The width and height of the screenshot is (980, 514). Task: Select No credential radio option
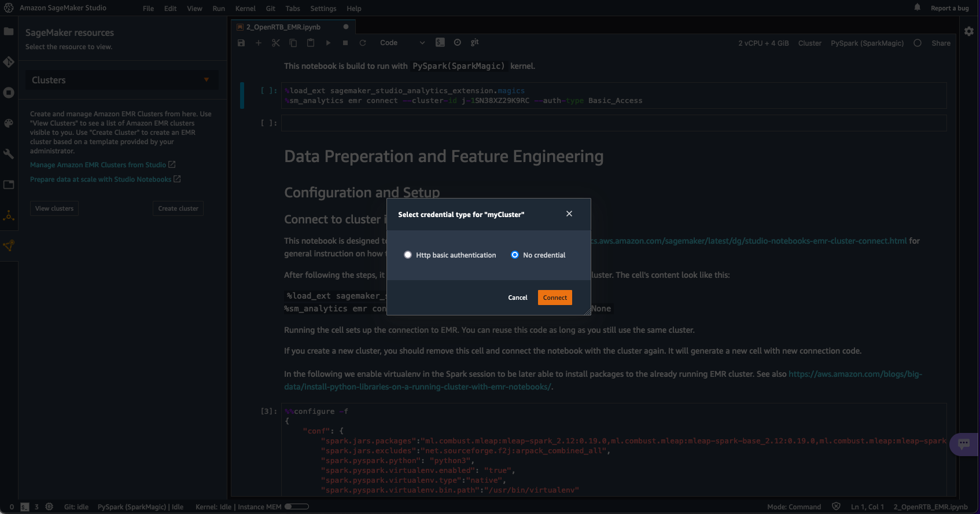(515, 255)
